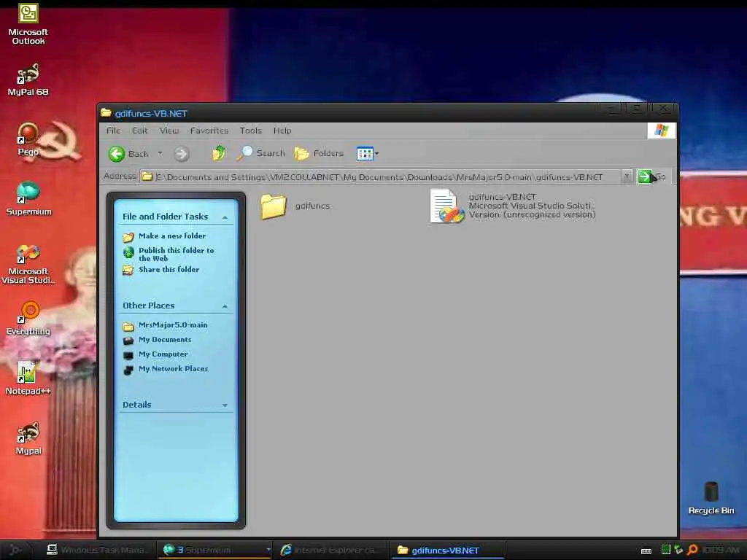Image resolution: width=747 pixels, height=560 pixels.
Task: Go back with the green Back arrow
Action: (128, 154)
